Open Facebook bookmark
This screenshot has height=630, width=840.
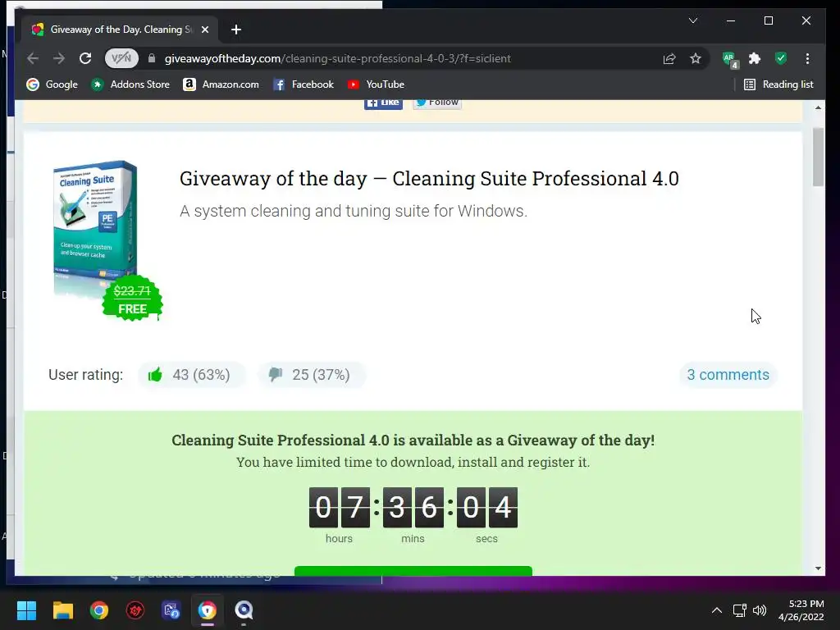(304, 84)
